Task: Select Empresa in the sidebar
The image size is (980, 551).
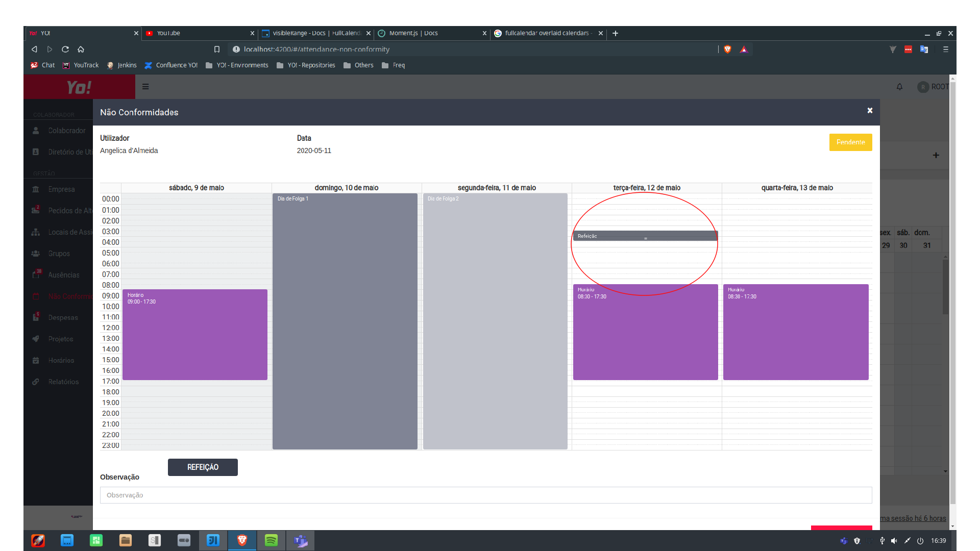Action: (61, 189)
